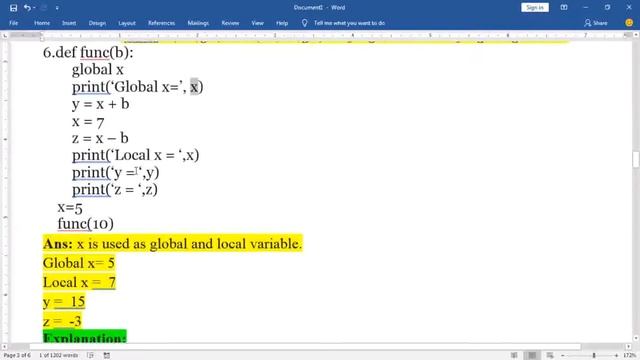The height and width of the screenshot is (360, 640).
Task: Click the Tell me lightbulb icon
Action: point(304,23)
